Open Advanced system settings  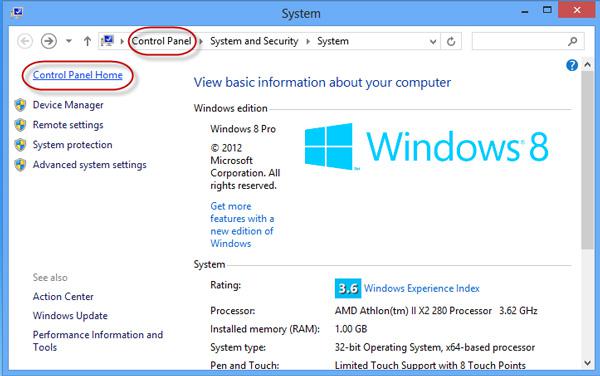click(90, 164)
